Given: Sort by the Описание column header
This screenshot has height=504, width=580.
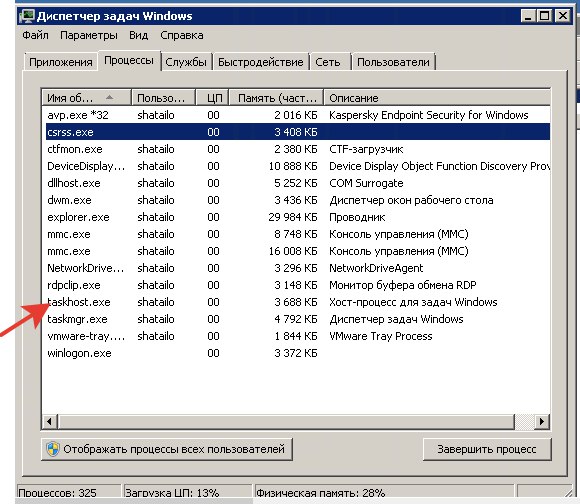Looking at the screenshot, I should coord(437,98).
